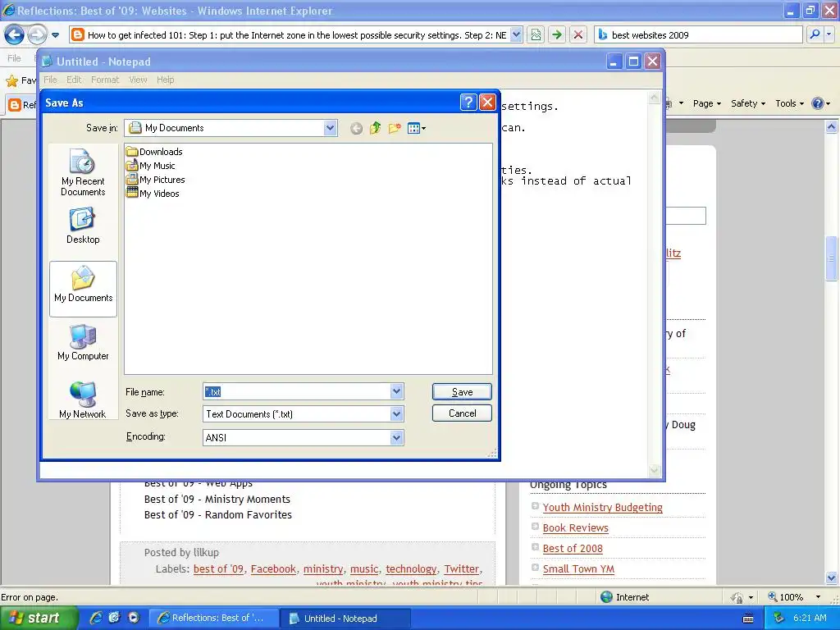Open the My Videos folder
Image resolution: width=840 pixels, height=630 pixels.
153,194
